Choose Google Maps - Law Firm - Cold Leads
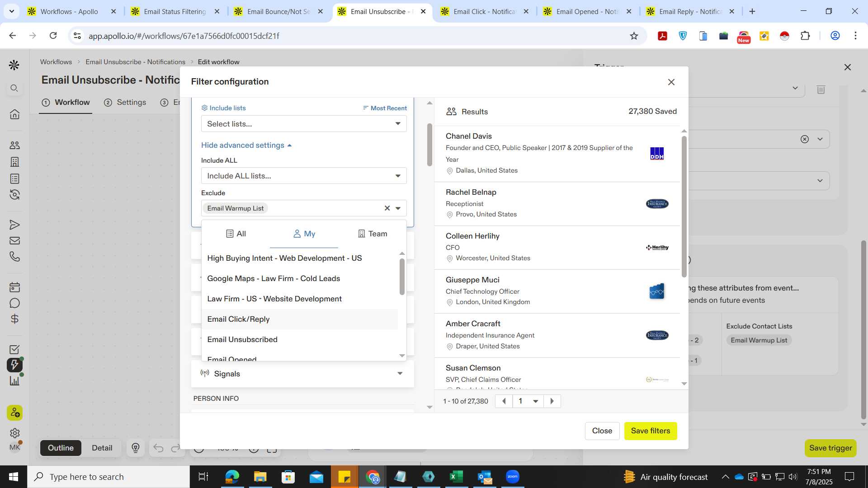Image resolution: width=868 pixels, height=488 pixels. tap(300, 279)
